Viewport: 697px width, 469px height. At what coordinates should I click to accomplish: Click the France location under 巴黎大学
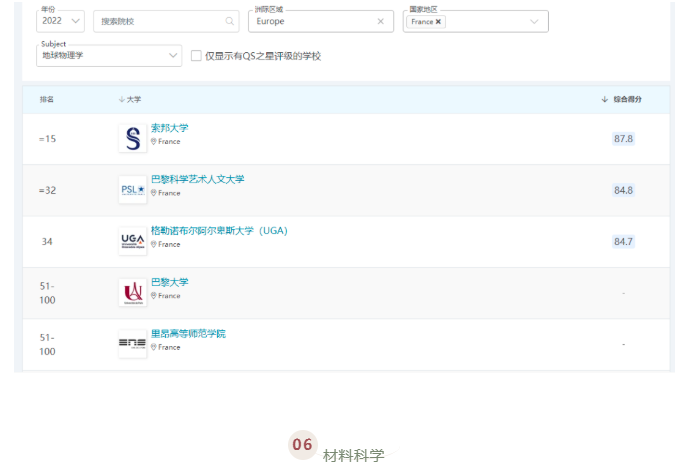pos(165,296)
